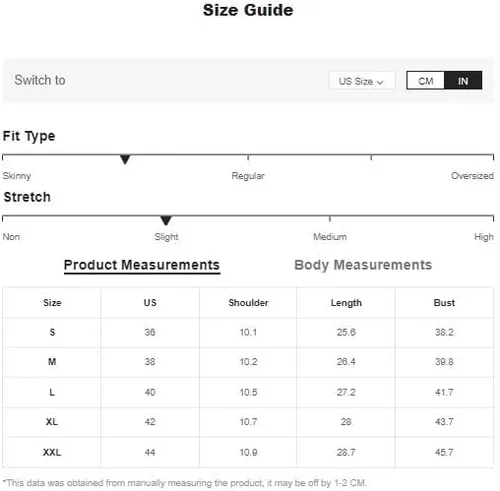The width and height of the screenshot is (500, 491).
Task: Open the US Size dropdown
Action: click(362, 81)
